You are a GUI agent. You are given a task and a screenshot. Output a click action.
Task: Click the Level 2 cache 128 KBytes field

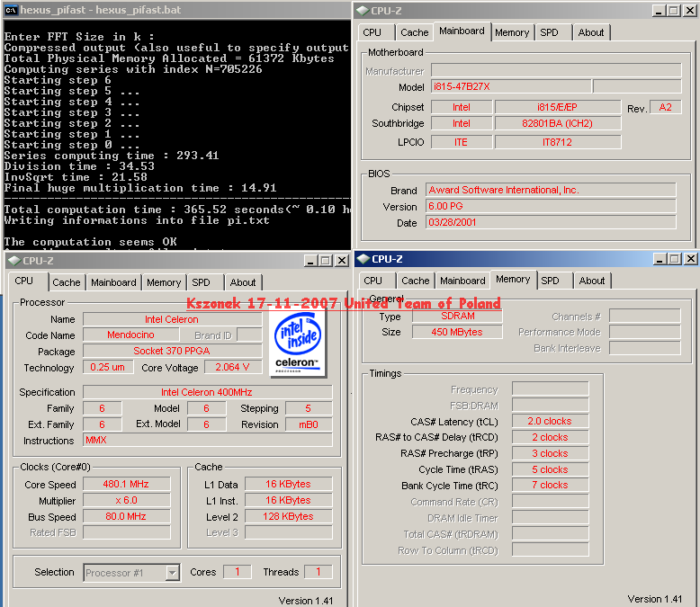click(289, 516)
